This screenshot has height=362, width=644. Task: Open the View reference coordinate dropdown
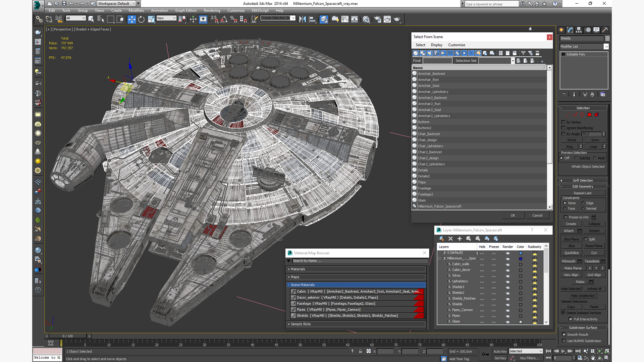[x=166, y=18]
